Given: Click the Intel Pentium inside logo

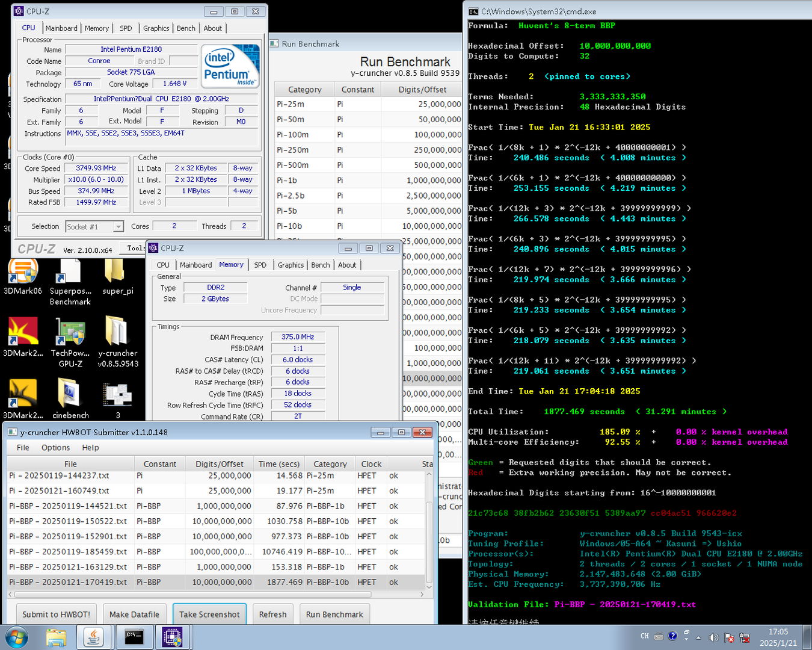Looking at the screenshot, I should coord(230,66).
